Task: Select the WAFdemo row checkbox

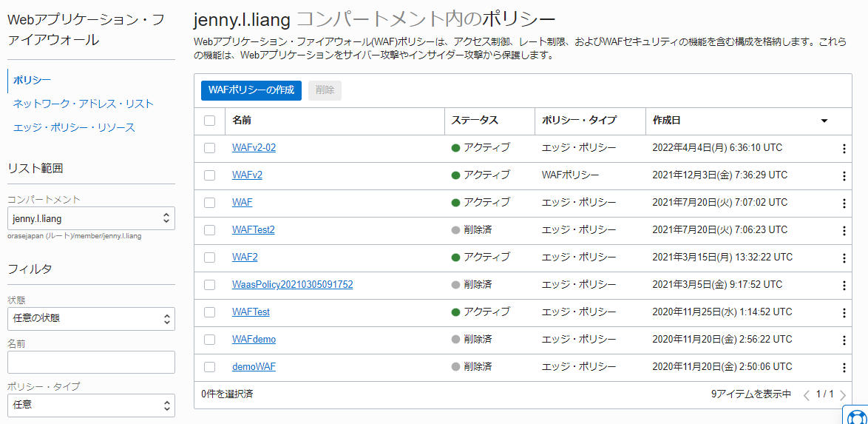Action: [x=209, y=340]
